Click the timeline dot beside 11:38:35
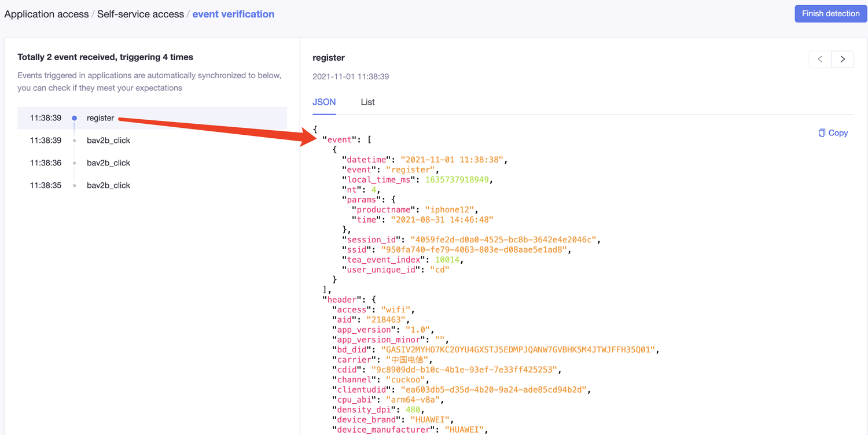 pos(74,186)
